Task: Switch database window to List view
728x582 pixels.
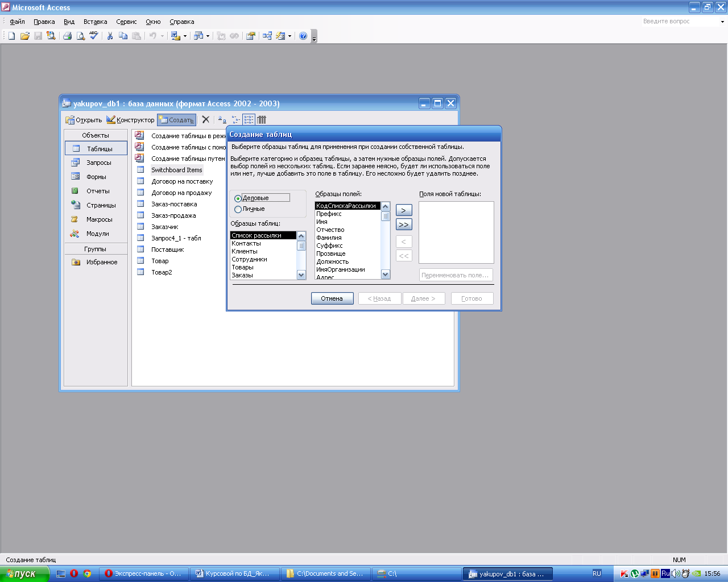Action: (249, 119)
